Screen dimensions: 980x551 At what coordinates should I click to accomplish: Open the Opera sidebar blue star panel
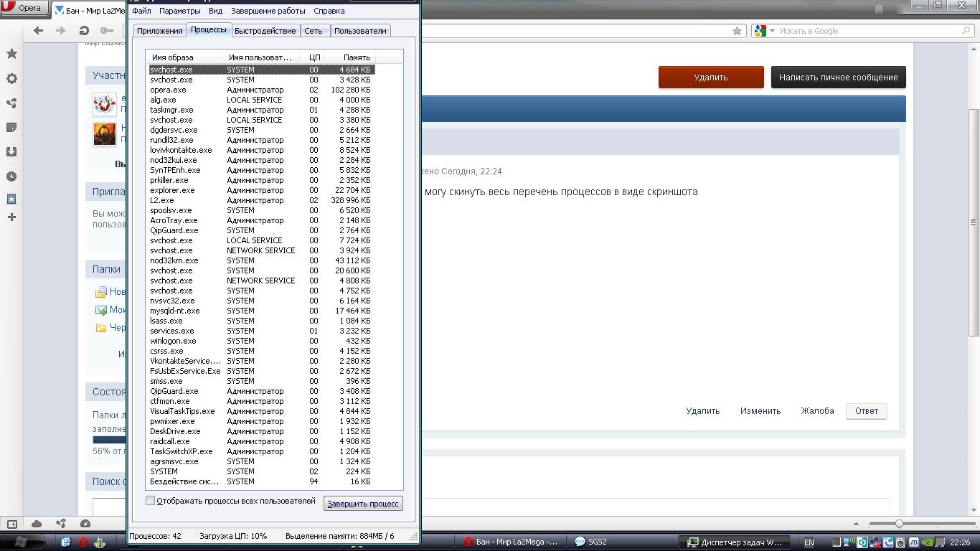pyautogui.click(x=11, y=199)
